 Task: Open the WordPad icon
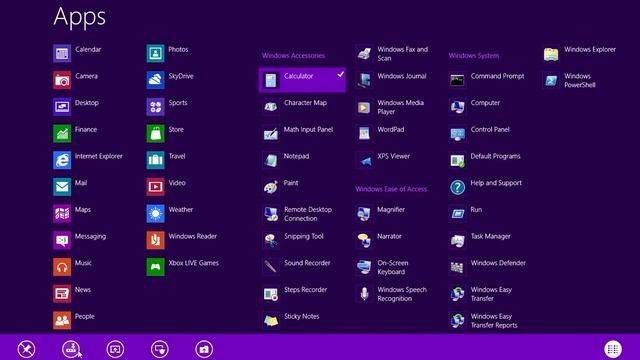point(364,133)
